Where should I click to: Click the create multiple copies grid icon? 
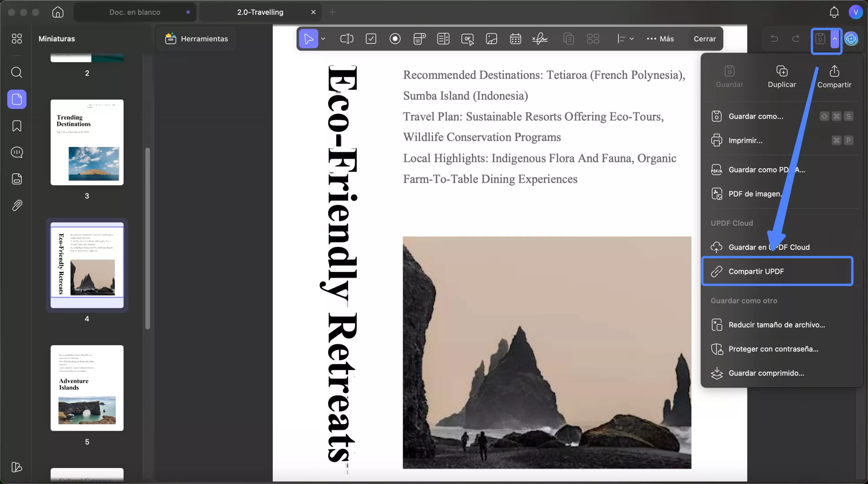pyautogui.click(x=593, y=39)
